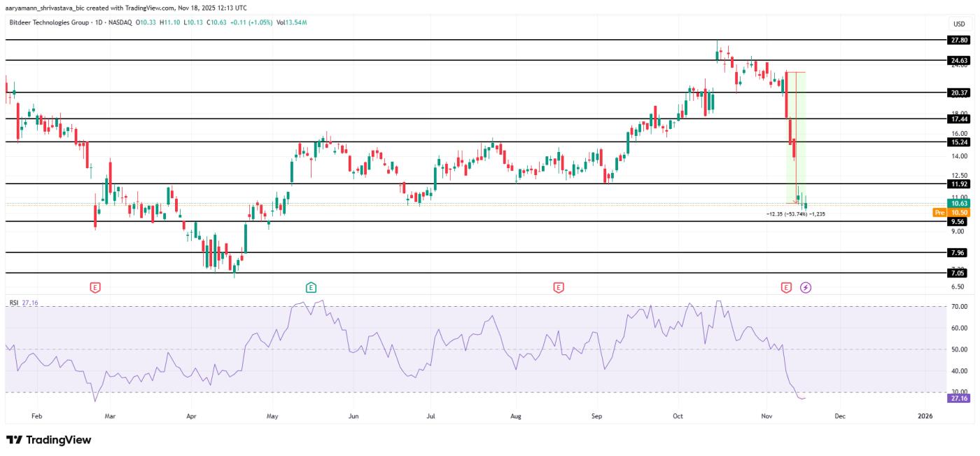
Task: Open the purple lightning corporate event icon
Action: (x=806, y=286)
